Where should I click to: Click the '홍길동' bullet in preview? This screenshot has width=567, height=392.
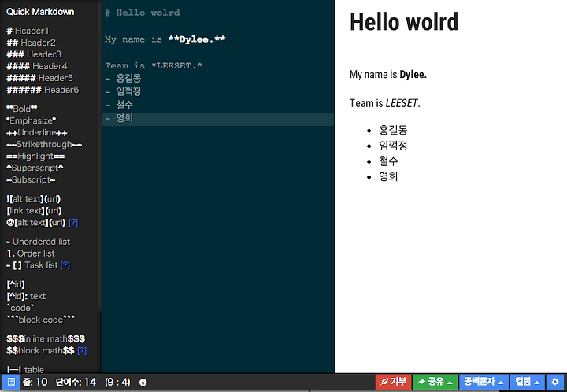(x=393, y=130)
